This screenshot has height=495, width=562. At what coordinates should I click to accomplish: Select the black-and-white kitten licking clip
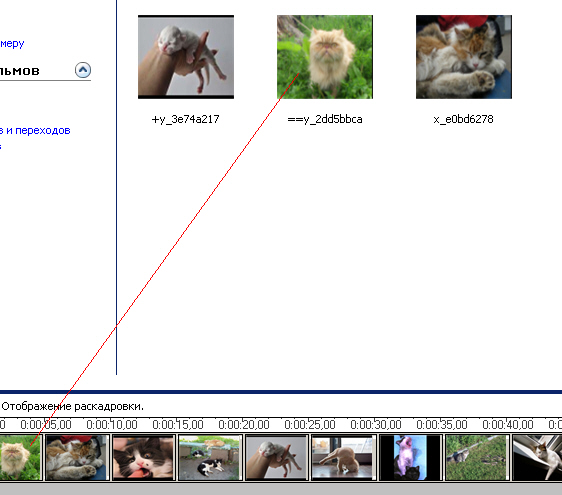[x=143, y=457]
